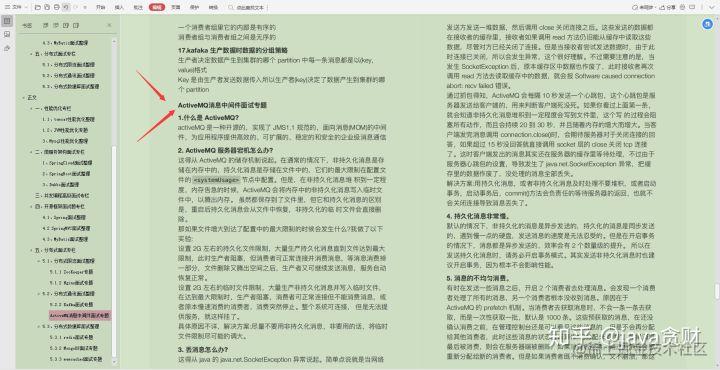The width and height of the screenshot is (720, 370).
Task: Select bookmark 3. Dubbo面试整理
Action: point(60,185)
